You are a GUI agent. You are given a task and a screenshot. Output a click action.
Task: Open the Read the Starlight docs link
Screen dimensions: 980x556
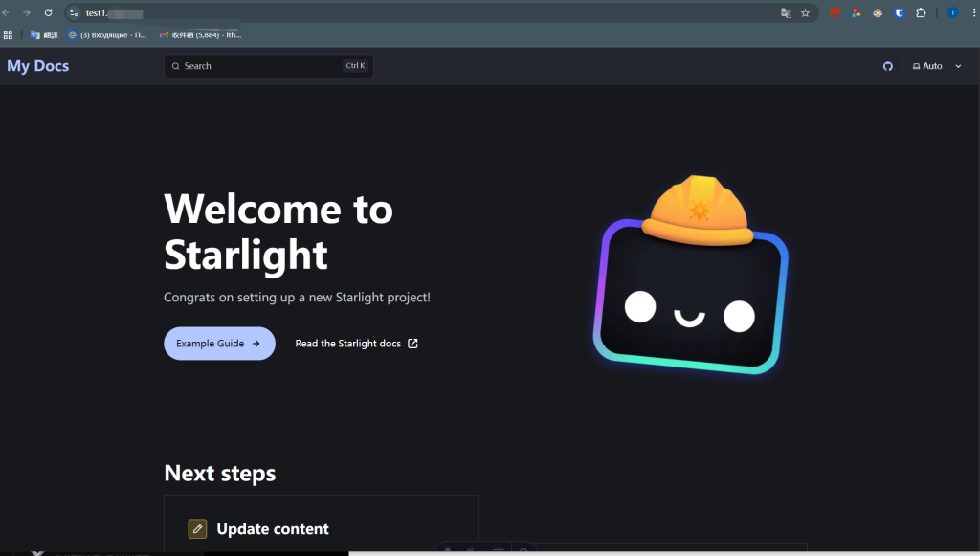349,343
